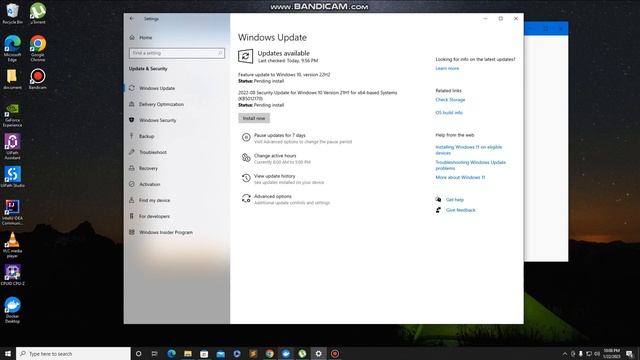Open the notification center icon
Screen dimensions: 640x360
[630, 354]
